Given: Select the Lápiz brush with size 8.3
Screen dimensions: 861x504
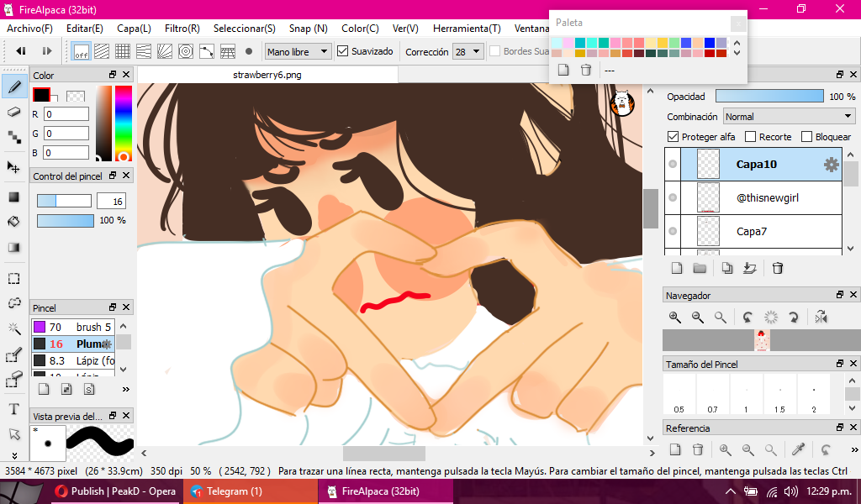Looking at the screenshot, I should (73, 360).
